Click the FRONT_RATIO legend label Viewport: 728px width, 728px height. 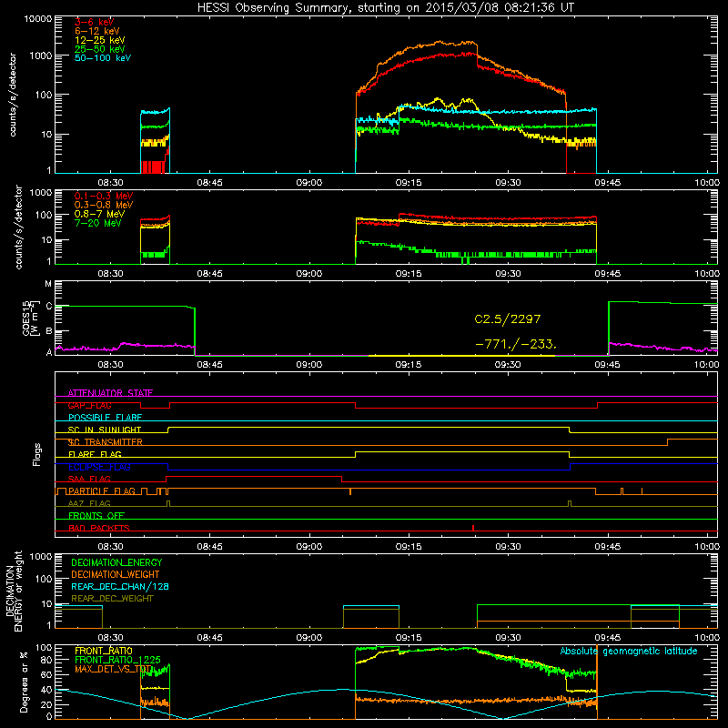pos(104,651)
